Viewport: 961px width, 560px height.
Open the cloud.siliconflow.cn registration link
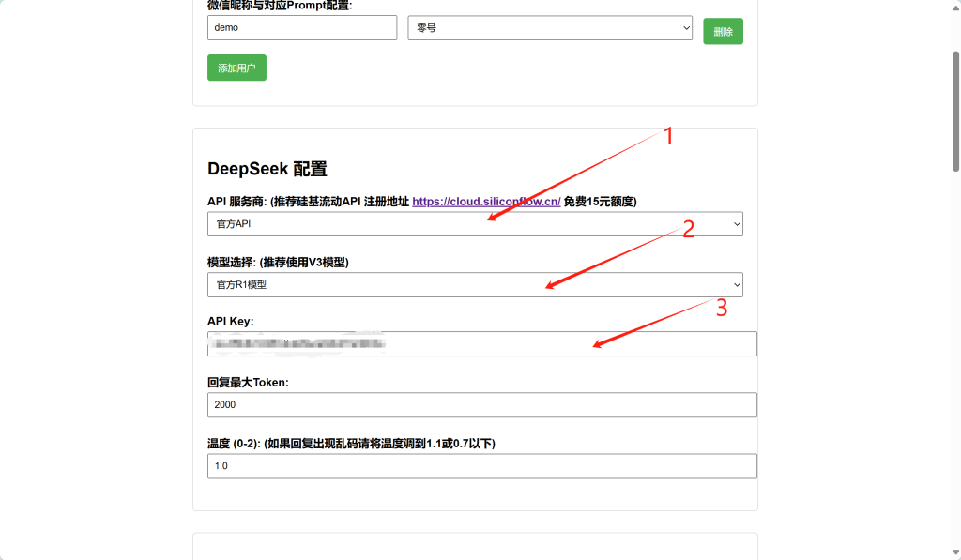486,202
